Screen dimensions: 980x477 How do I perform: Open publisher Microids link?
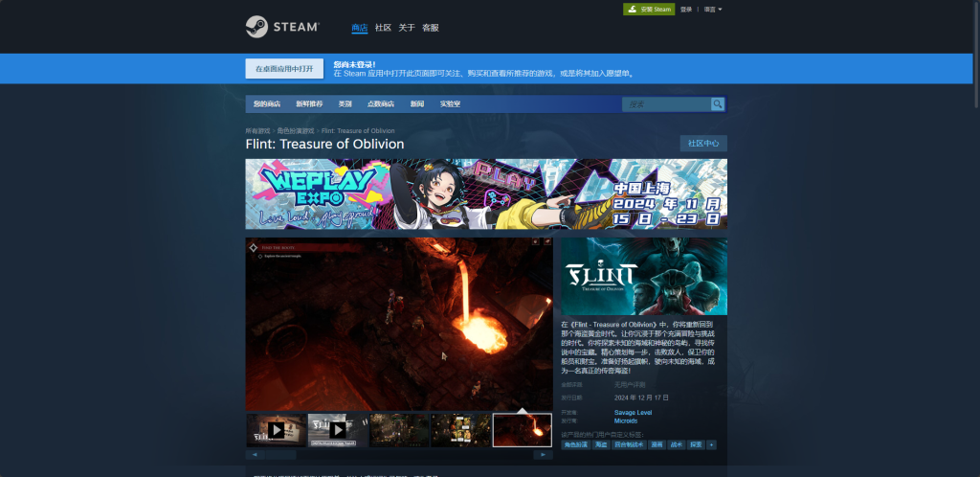pos(626,420)
